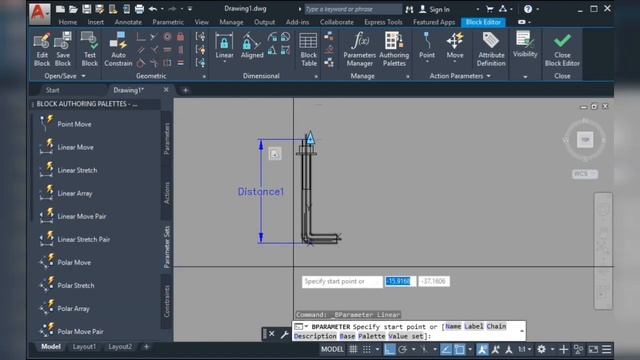Choose Palette option in command line

(372, 336)
